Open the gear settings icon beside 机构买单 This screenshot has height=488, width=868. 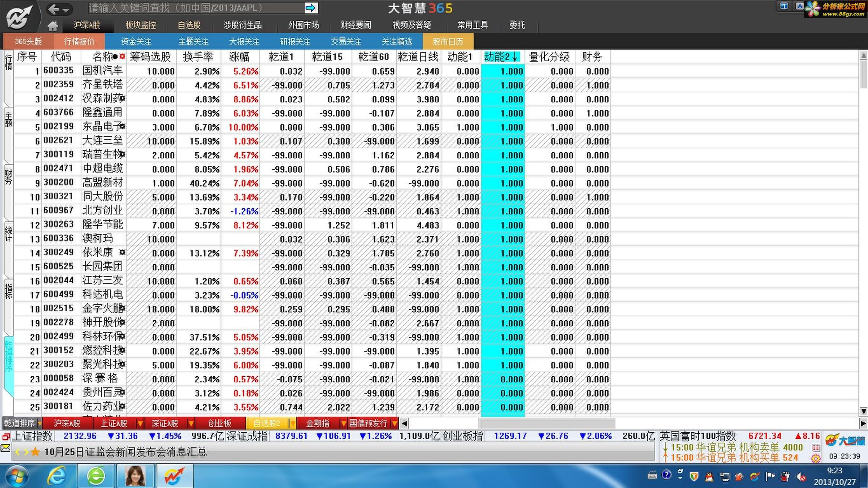point(816,458)
